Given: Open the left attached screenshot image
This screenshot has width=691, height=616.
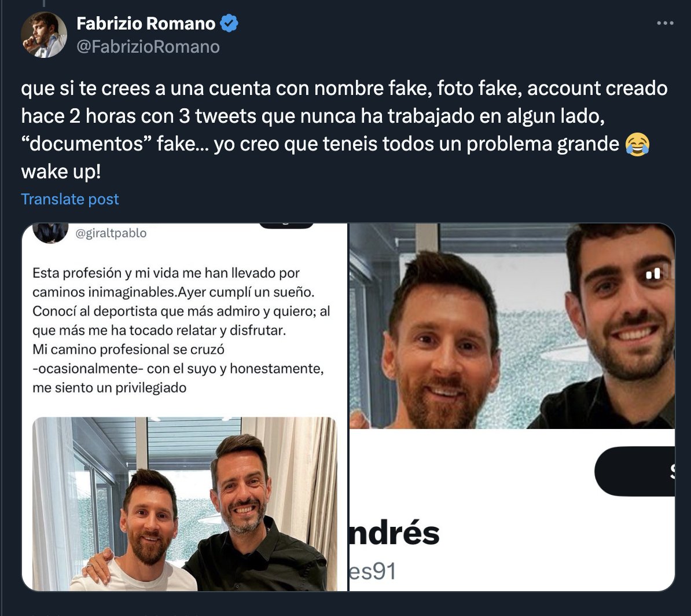Looking at the screenshot, I should coord(185,407).
